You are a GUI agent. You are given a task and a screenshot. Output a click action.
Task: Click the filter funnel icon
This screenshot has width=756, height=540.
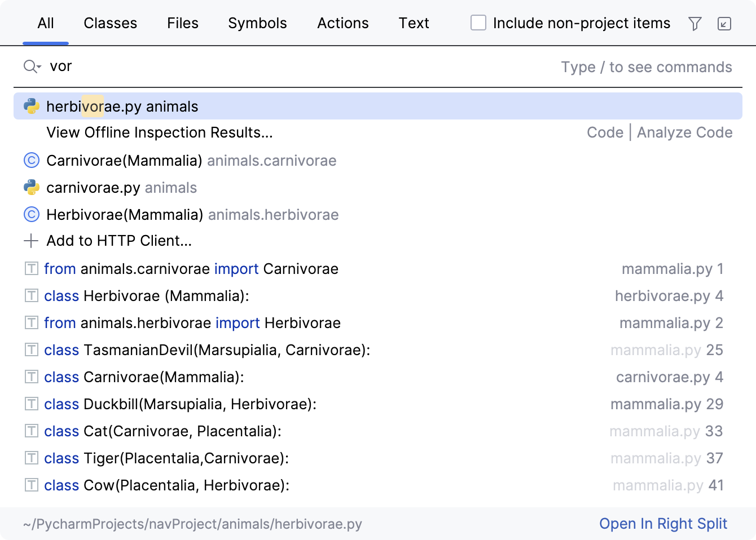pyautogui.click(x=695, y=24)
